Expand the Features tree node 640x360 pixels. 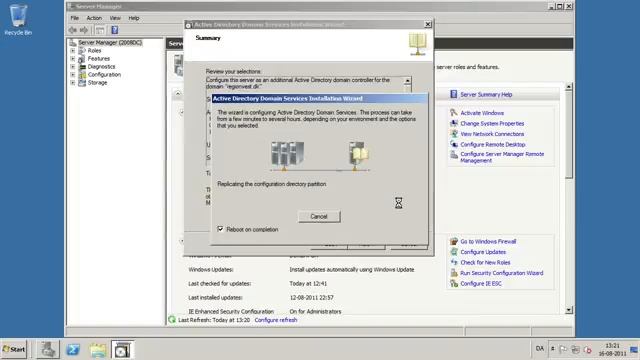pos(73,59)
